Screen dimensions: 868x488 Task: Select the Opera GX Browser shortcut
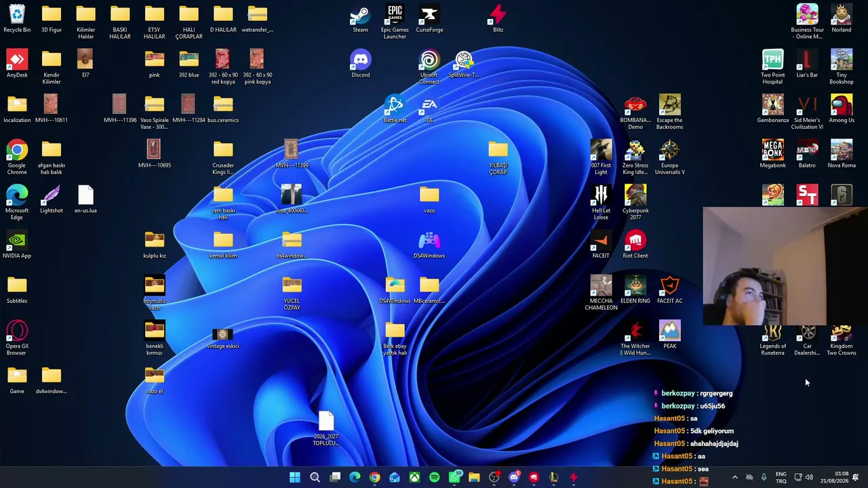coord(17,339)
